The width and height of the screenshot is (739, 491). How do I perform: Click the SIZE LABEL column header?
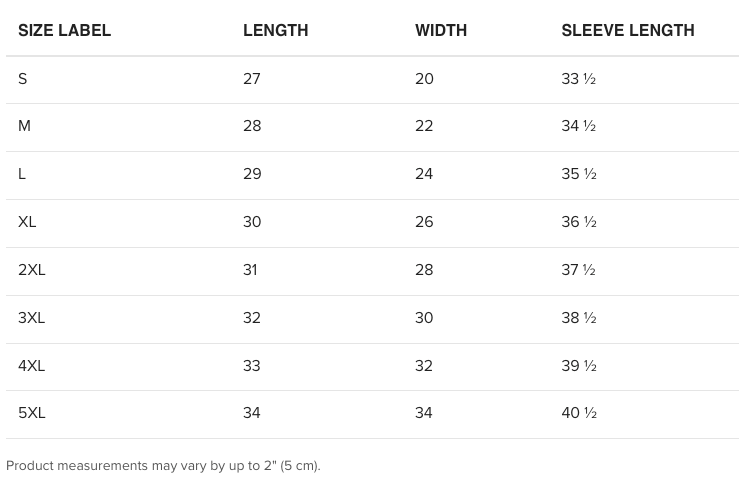[64, 30]
